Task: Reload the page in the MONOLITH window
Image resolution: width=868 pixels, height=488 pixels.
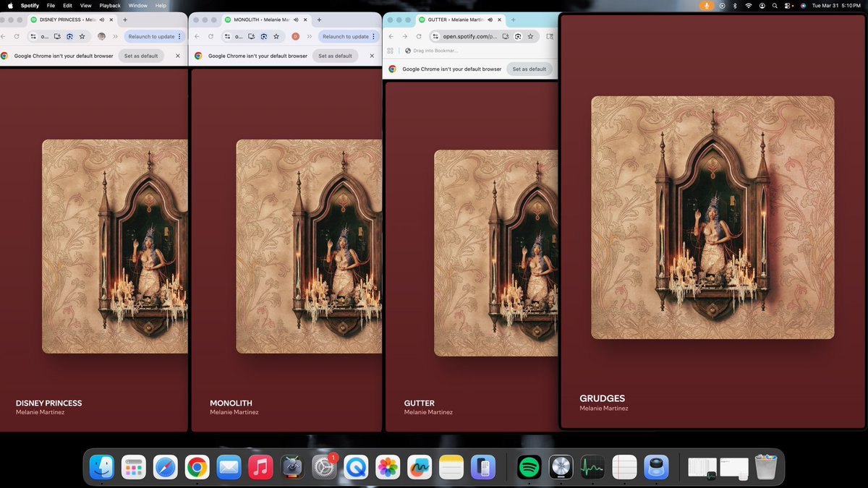Action: pyautogui.click(x=211, y=36)
